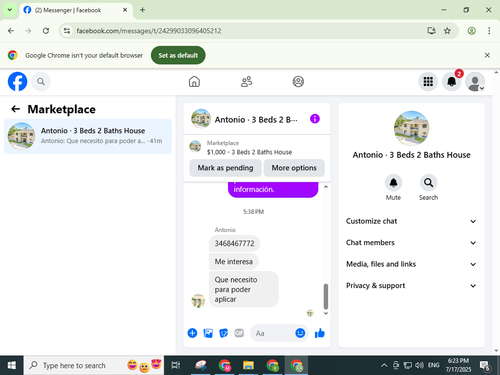Open the account profile avatar menu
Viewport: 500px width, 375px height.
click(475, 81)
